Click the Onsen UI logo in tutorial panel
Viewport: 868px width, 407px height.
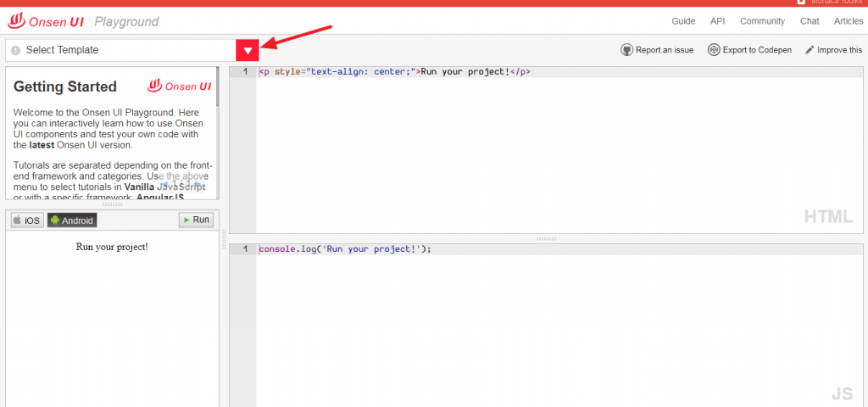tap(180, 86)
